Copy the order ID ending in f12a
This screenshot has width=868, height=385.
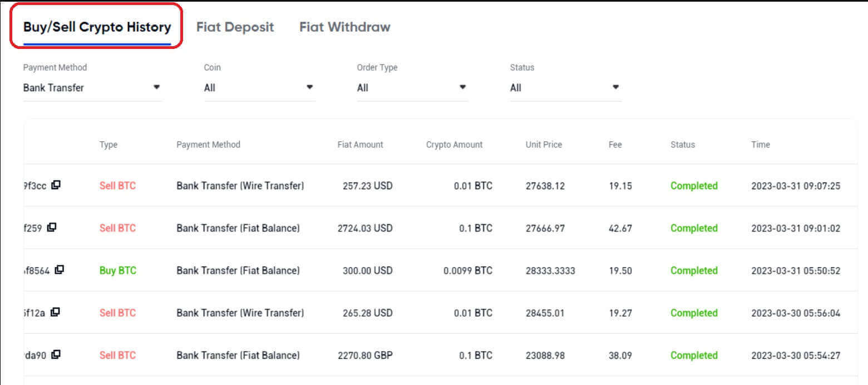pyautogui.click(x=57, y=312)
